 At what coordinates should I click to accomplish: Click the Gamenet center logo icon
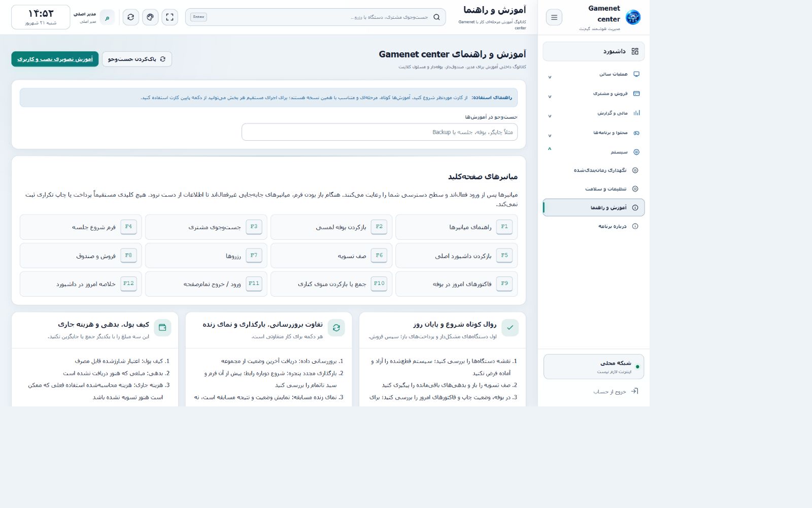pos(633,17)
